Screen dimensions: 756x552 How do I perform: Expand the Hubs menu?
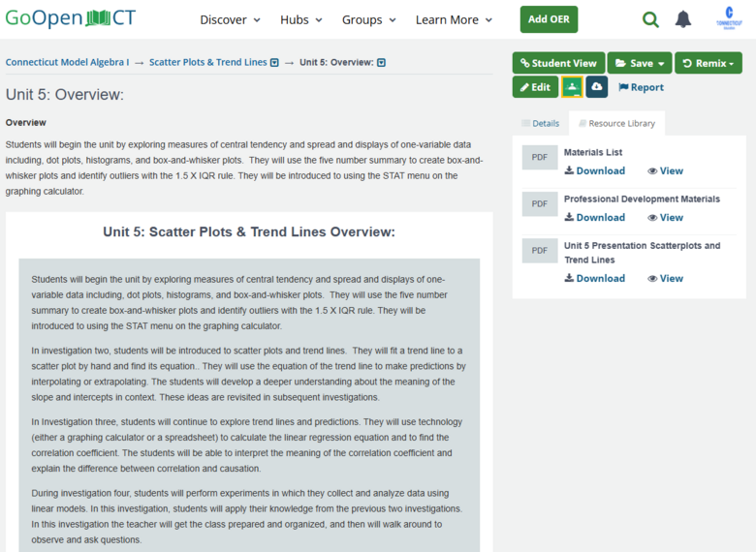pyautogui.click(x=300, y=20)
